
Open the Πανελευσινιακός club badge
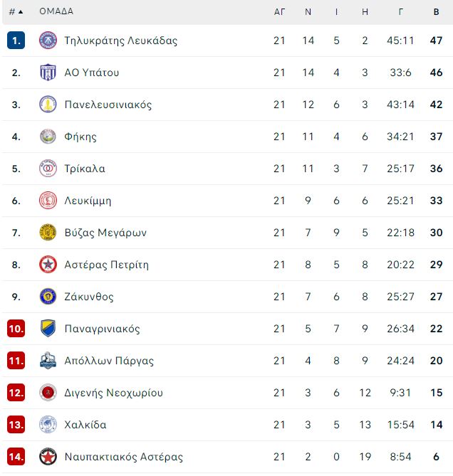tap(48, 104)
